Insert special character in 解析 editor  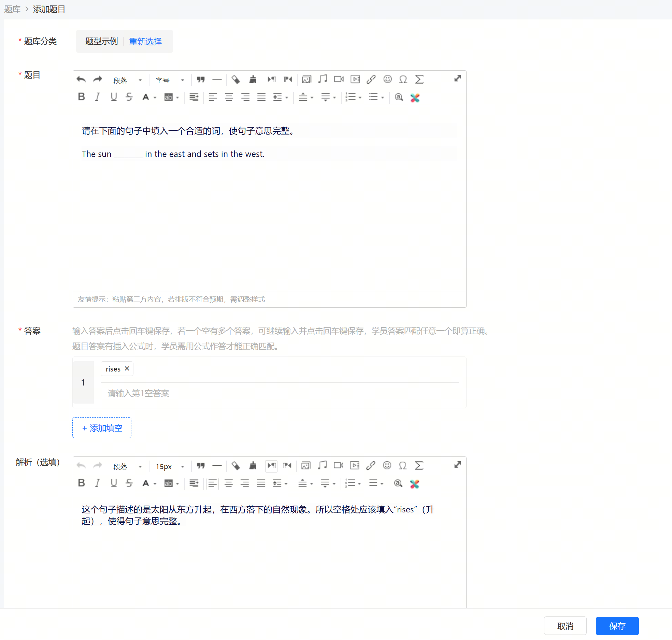click(x=403, y=466)
